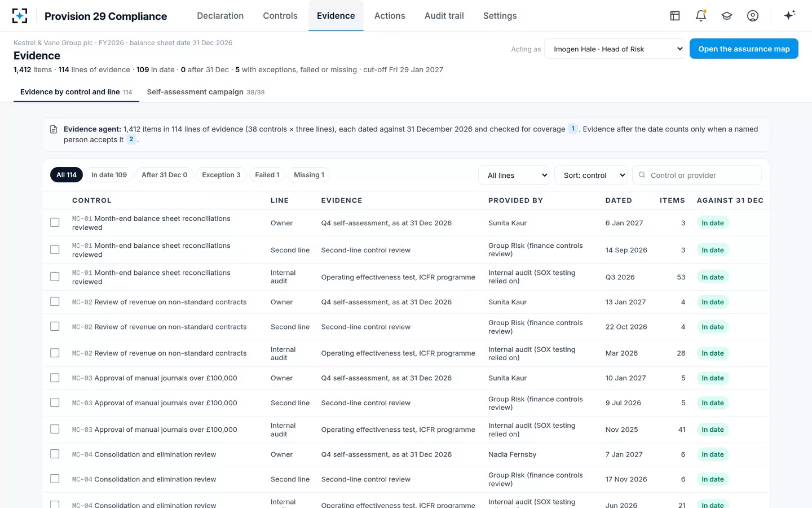Click the Provision 29 Compliance logo icon
Viewport: 812px width, 508px height.
click(20, 16)
